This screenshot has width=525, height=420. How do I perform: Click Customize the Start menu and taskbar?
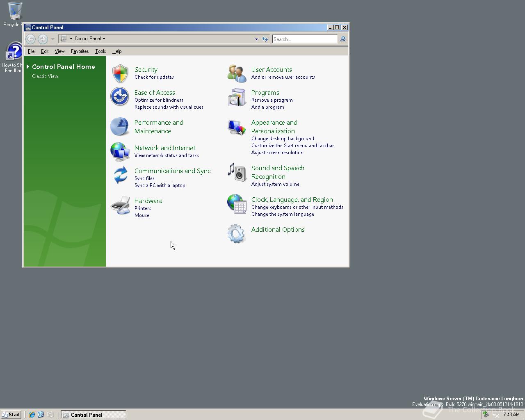click(292, 146)
